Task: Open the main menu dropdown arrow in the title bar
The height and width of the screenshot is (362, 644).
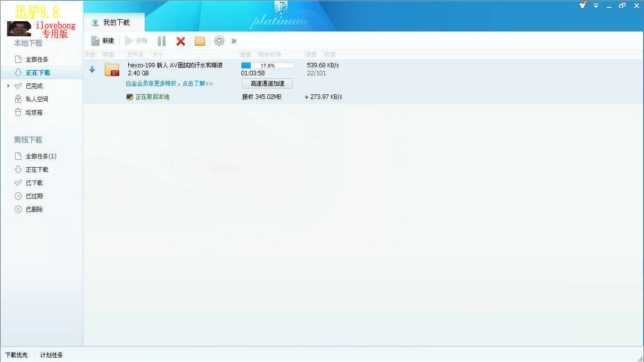Action: (x=596, y=6)
